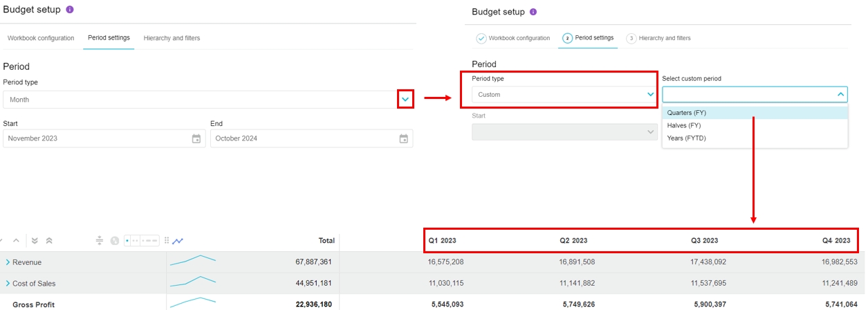Screen dimensions: 868x310
Task: Expand the Cost of Sales row
Action: pos(8,283)
